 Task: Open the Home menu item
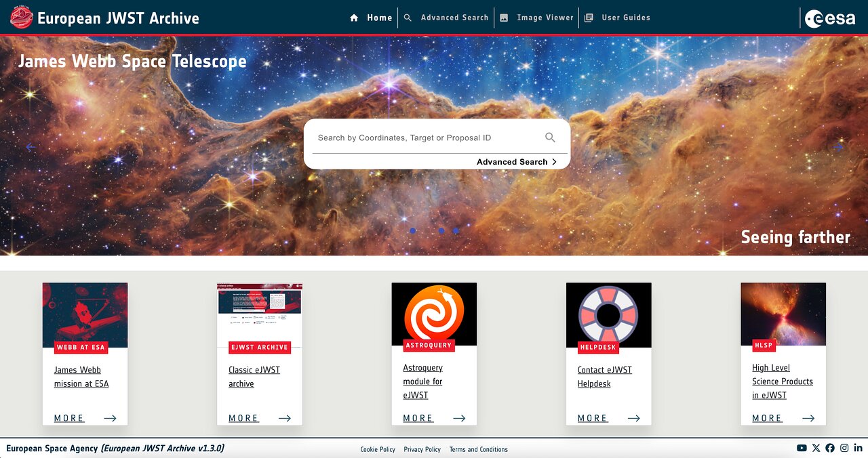[x=372, y=18]
